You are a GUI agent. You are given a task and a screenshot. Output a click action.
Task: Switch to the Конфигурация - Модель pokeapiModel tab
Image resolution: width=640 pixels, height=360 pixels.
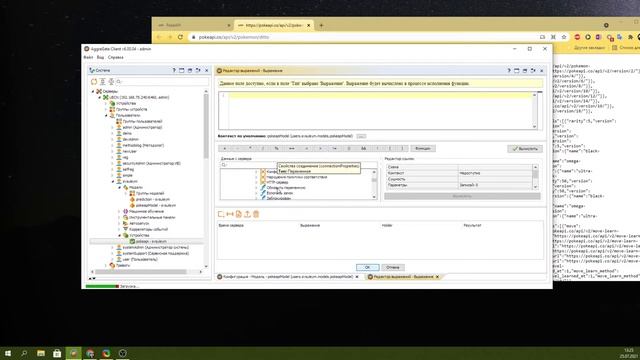pyautogui.click(x=288, y=277)
